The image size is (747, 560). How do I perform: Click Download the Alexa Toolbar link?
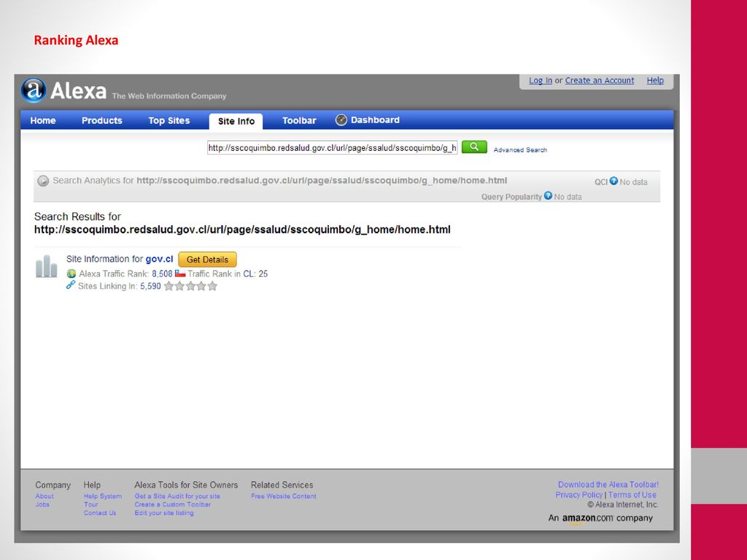tap(608, 484)
